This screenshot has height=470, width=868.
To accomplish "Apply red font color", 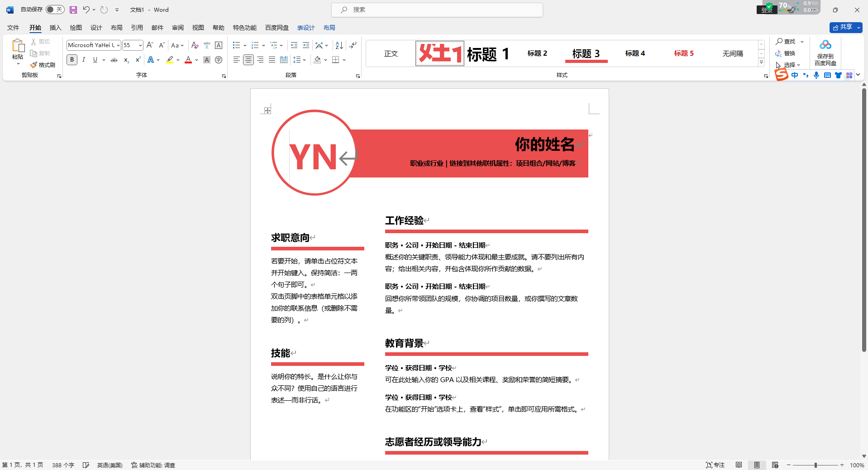I will click(x=188, y=60).
